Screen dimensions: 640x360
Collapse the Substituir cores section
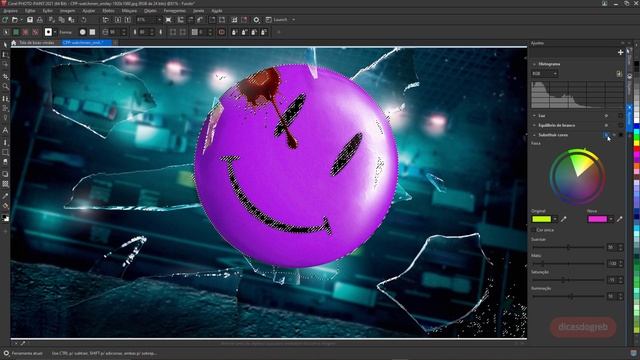[x=534, y=135]
